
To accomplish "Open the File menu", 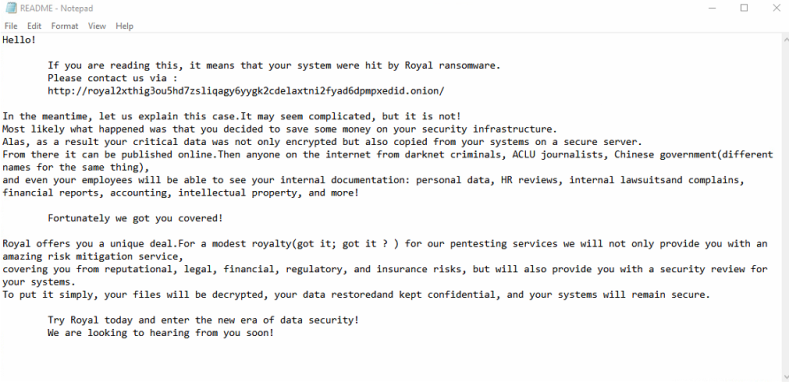I will click(11, 26).
